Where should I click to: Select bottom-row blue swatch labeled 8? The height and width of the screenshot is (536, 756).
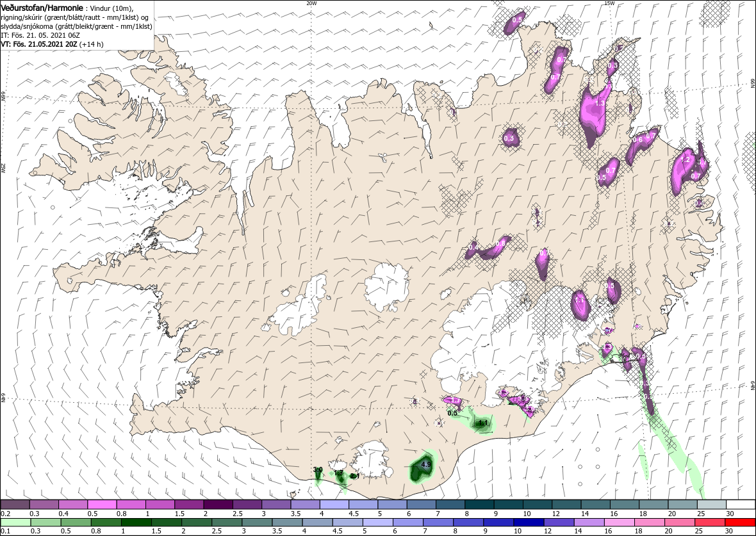coord(468,523)
